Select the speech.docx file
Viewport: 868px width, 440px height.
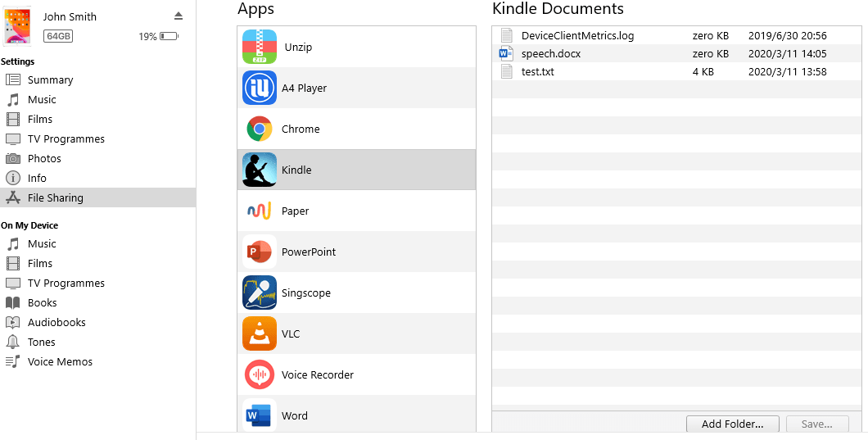click(550, 54)
